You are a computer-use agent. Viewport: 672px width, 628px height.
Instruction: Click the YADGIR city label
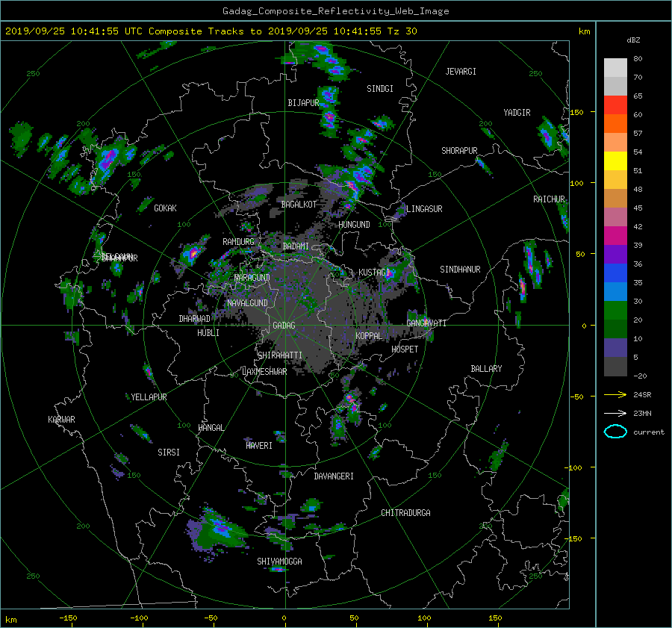(517, 113)
